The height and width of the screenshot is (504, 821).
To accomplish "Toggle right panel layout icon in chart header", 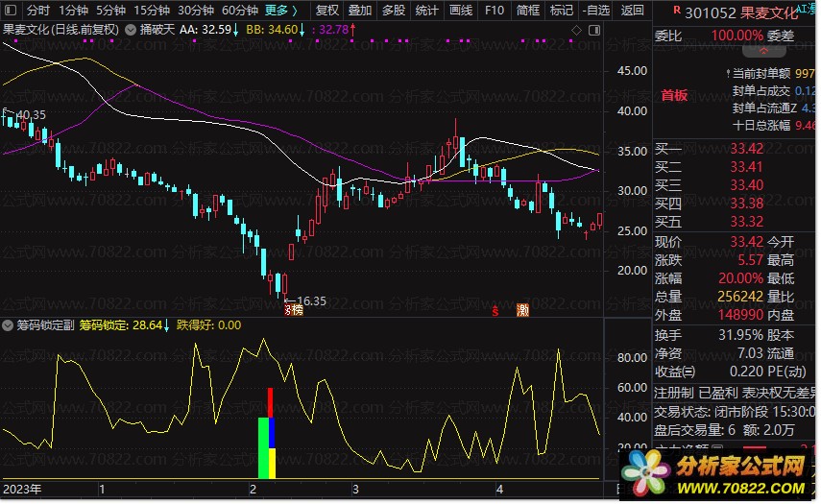I will (594, 31).
